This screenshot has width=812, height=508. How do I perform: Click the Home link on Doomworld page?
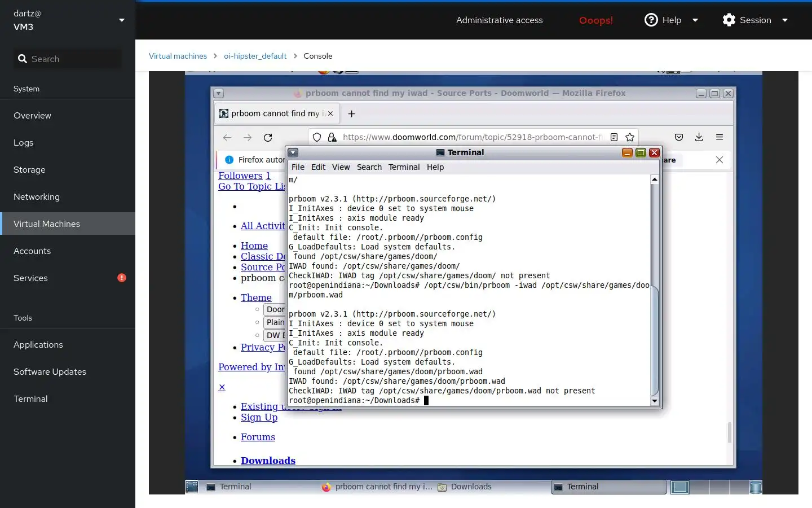pyautogui.click(x=254, y=246)
